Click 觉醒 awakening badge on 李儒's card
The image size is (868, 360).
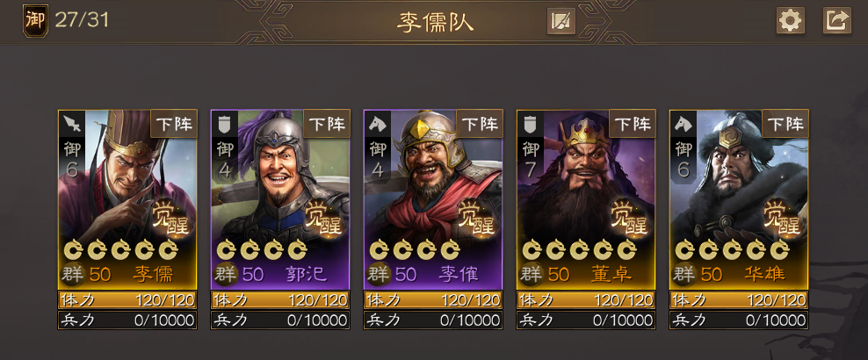(x=172, y=218)
